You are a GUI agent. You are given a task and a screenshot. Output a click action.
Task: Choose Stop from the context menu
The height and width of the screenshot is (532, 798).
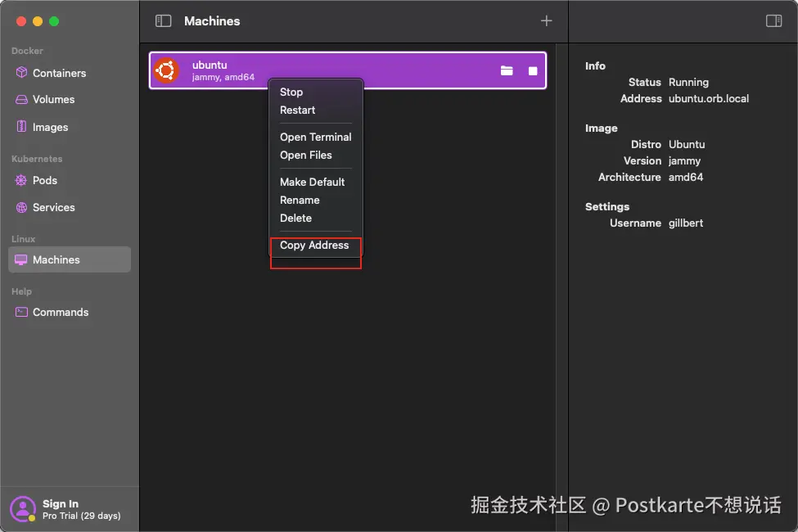[x=291, y=92]
